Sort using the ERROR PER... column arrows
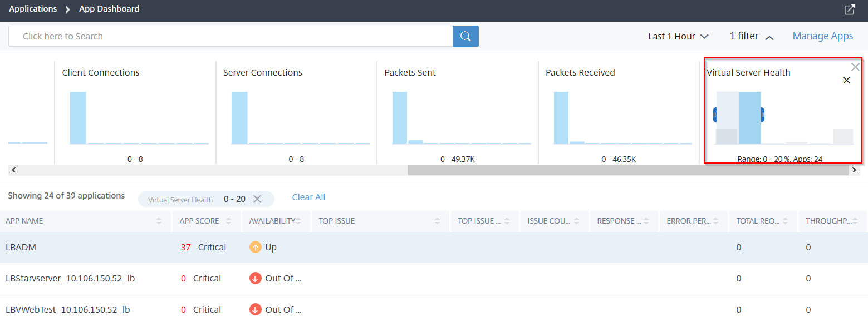Image resolution: width=868 pixels, height=326 pixels. point(716,221)
